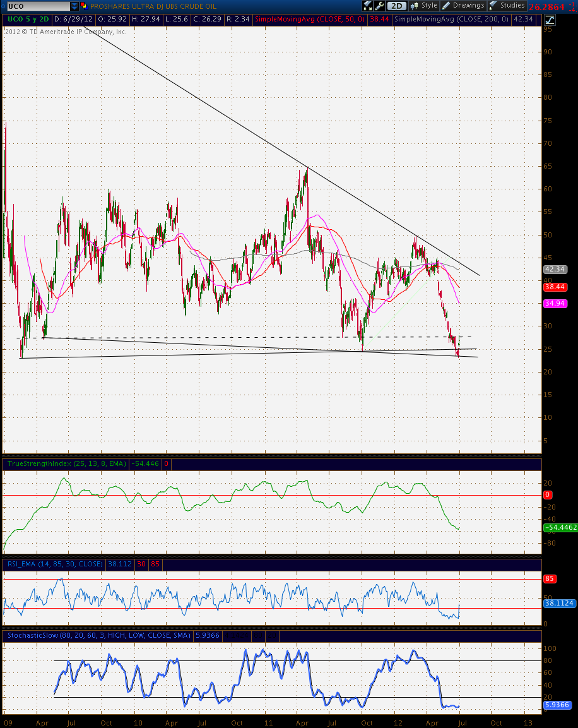Click the red 0 value in TrueStrengthIndex header
The height and width of the screenshot is (728, 578).
click(166, 463)
